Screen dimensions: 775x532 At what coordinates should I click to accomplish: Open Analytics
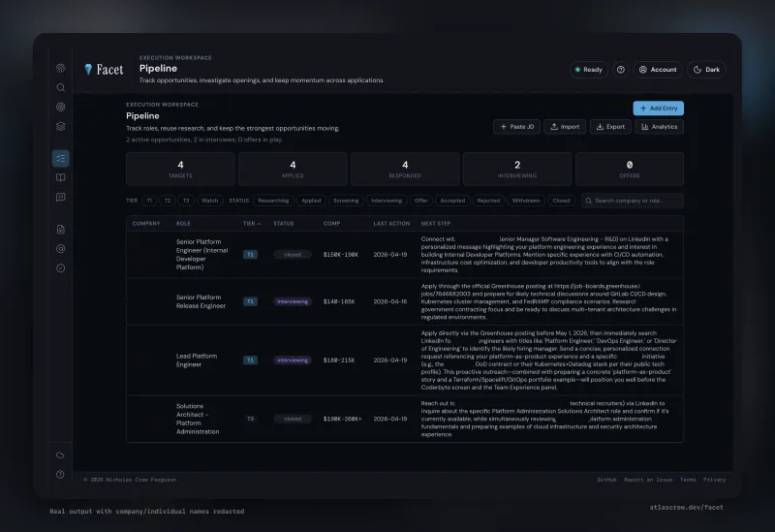[660, 127]
